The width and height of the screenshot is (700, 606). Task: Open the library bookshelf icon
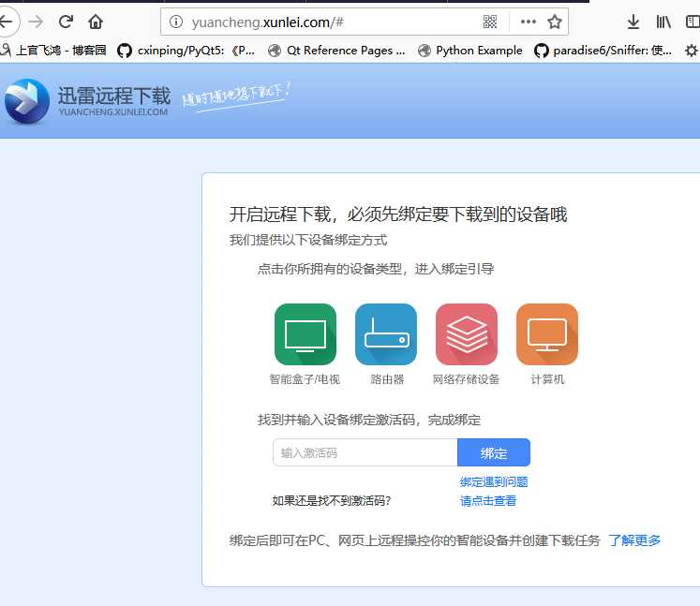tap(663, 22)
